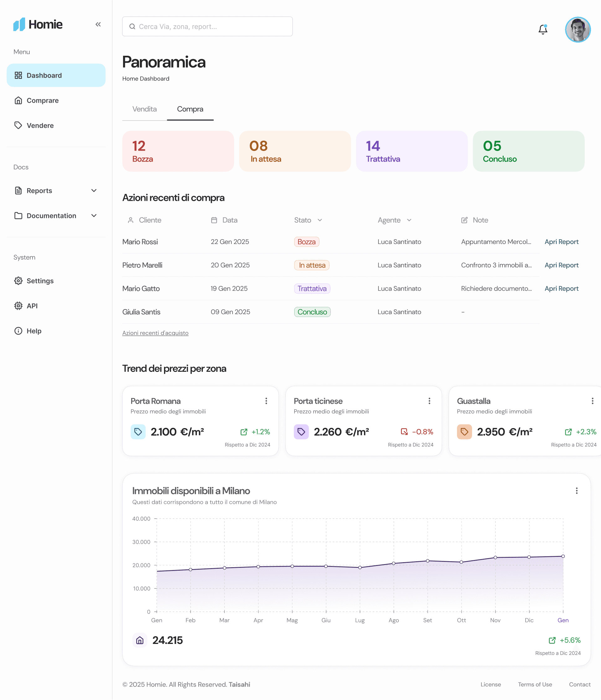Open API in the sidebar
The image size is (601, 700).
click(56, 306)
